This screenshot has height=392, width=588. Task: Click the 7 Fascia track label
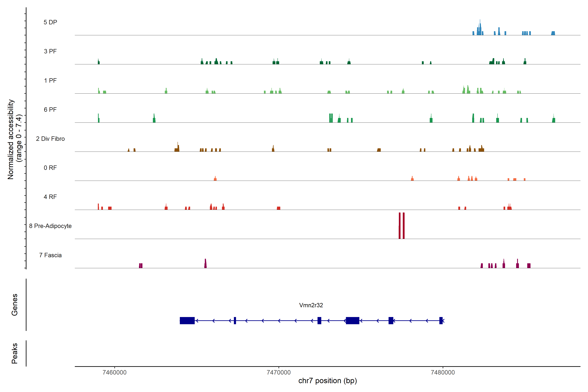[50, 255]
